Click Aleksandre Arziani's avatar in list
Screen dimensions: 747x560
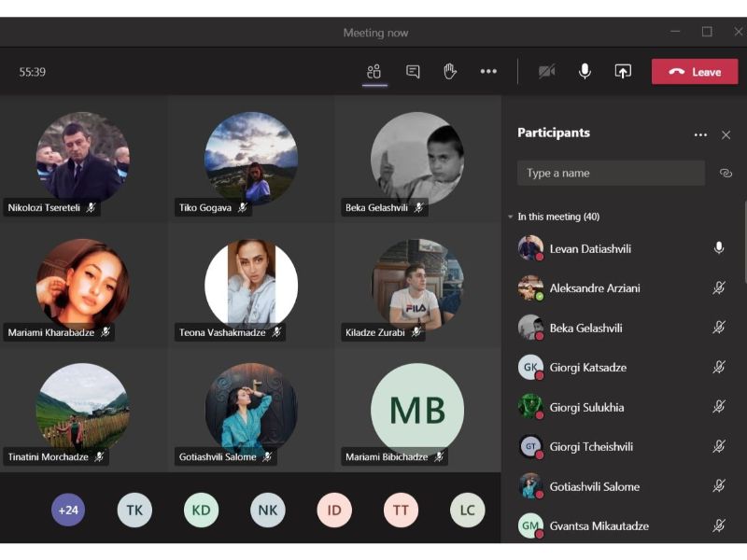click(x=530, y=287)
